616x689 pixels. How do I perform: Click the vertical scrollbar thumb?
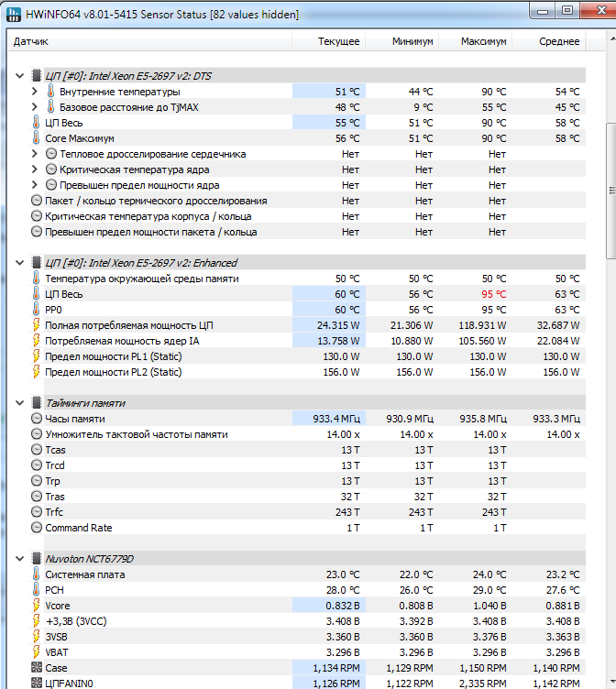click(611, 191)
